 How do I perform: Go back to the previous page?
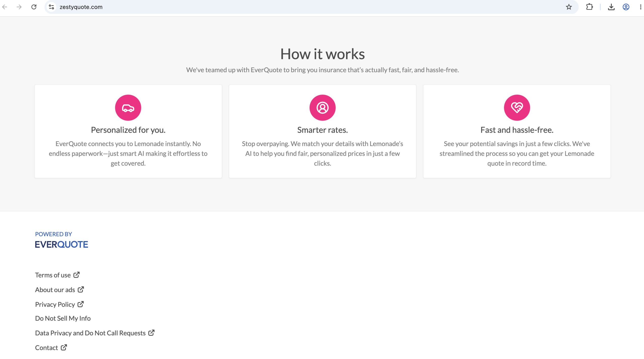[5, 7]
